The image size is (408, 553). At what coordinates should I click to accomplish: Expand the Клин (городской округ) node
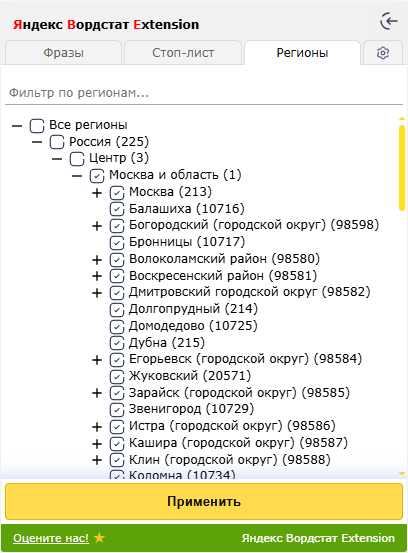[x=97, y=460]
